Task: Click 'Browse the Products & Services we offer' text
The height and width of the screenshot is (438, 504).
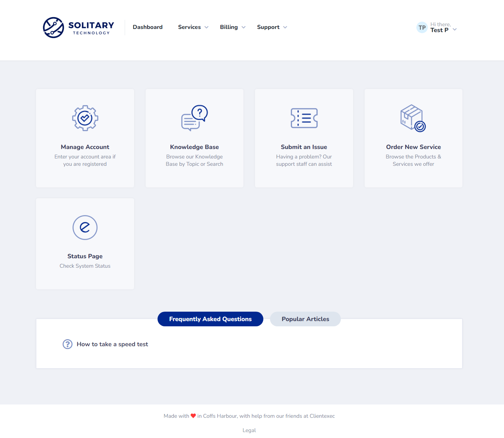Action: (x=414, y=161)
